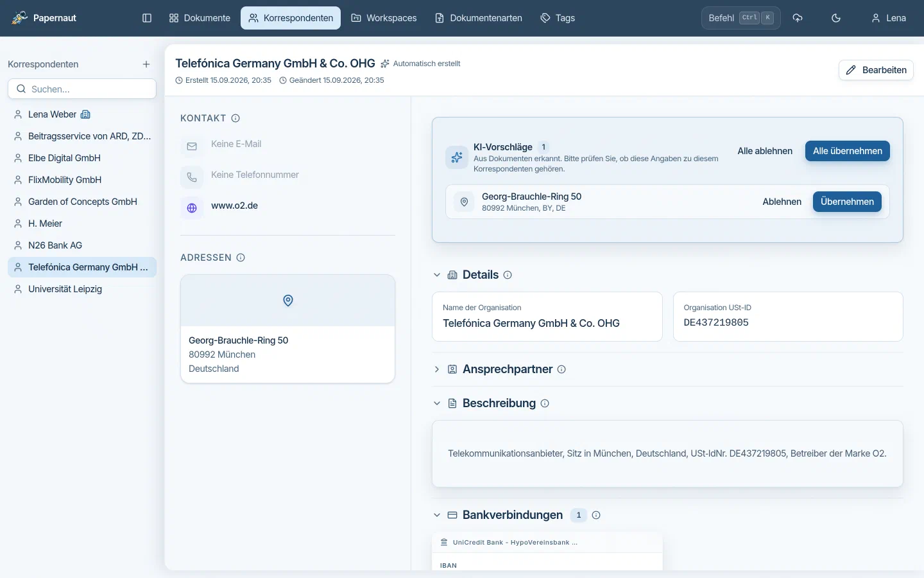Click the Bearbeiten edit button

tap(876, 70)
